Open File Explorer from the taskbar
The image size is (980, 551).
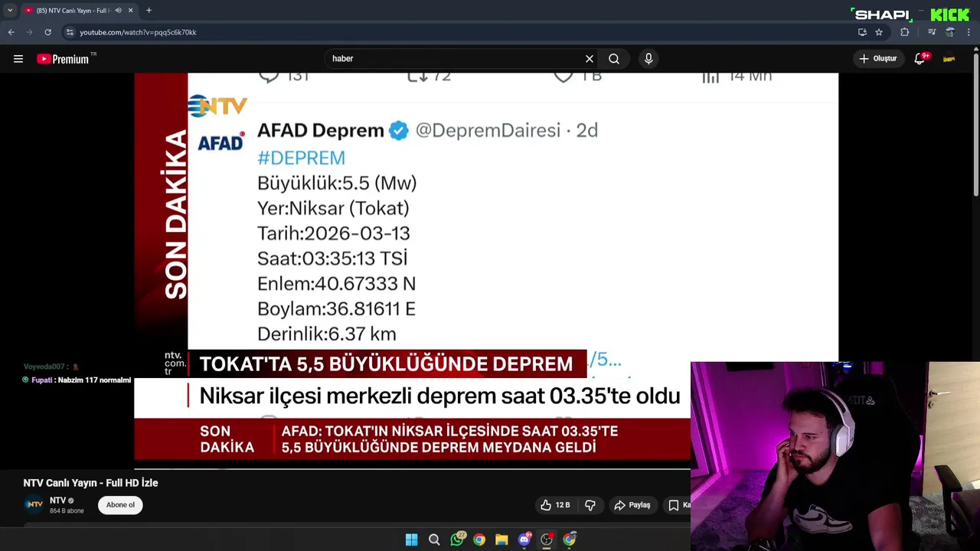point(501,540)
